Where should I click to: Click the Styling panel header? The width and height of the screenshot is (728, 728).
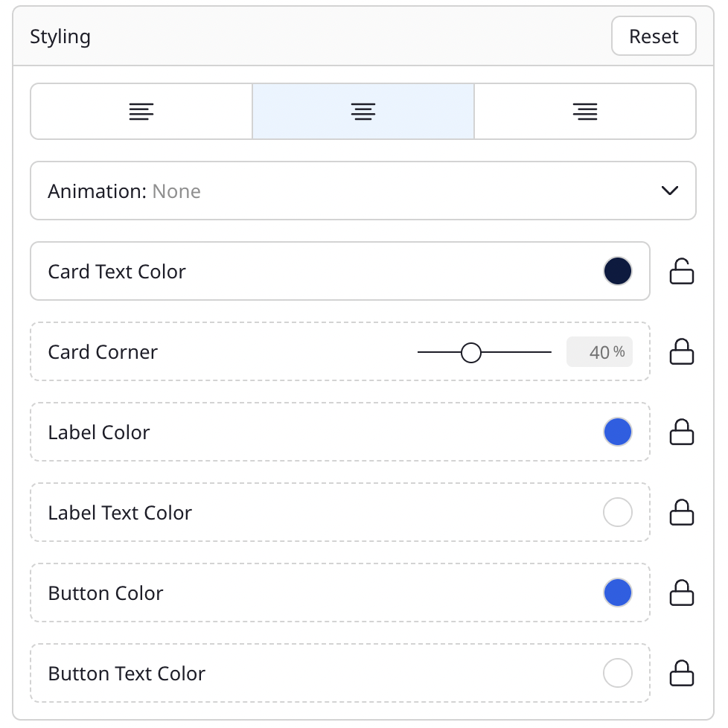pyautogui.click(x=60, y=36)
